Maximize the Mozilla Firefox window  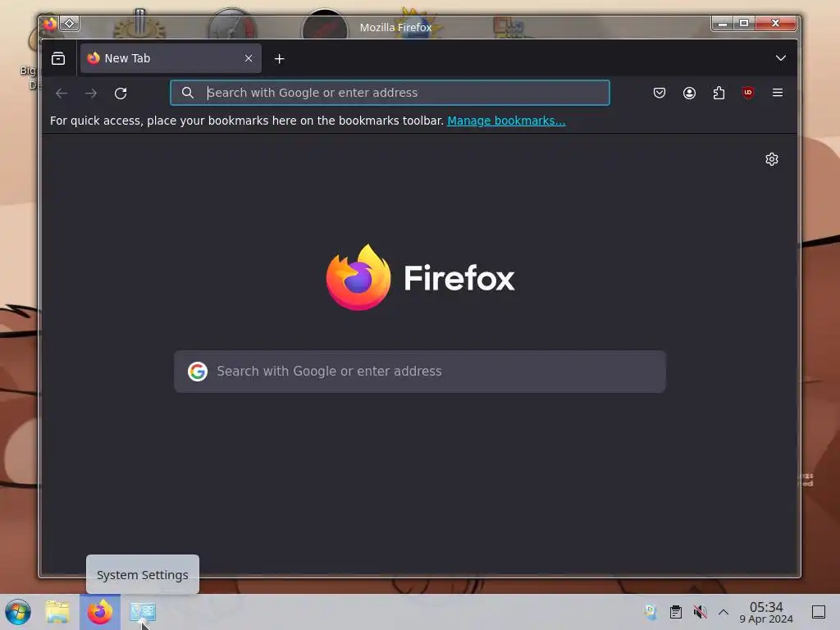pos(744,23)
